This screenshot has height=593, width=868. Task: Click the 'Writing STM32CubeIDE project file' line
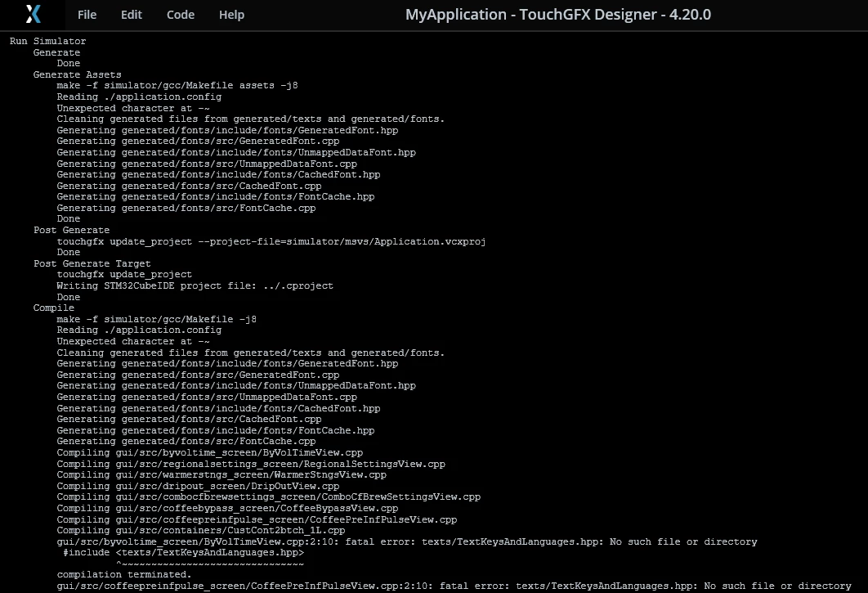pos(195,286)
